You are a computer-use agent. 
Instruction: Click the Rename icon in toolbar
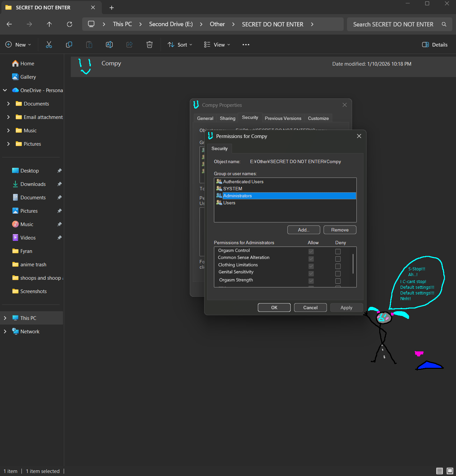point(109,45)
